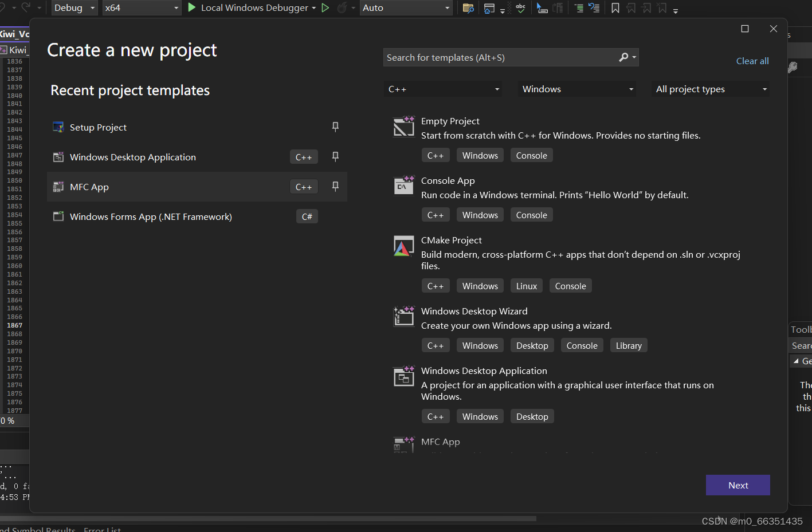This screenshot has width=812, height=532.
Task: Click the Empty Project template icon
Action: [404, 126]
